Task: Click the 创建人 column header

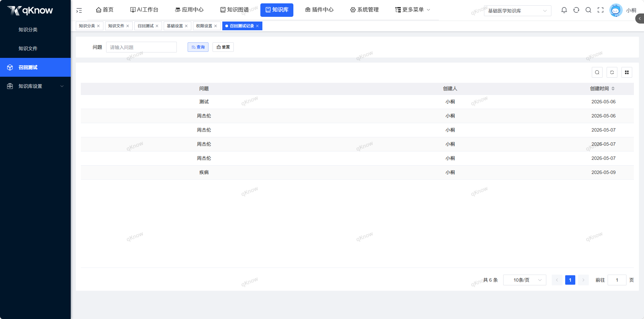Action: pos(450,88)
